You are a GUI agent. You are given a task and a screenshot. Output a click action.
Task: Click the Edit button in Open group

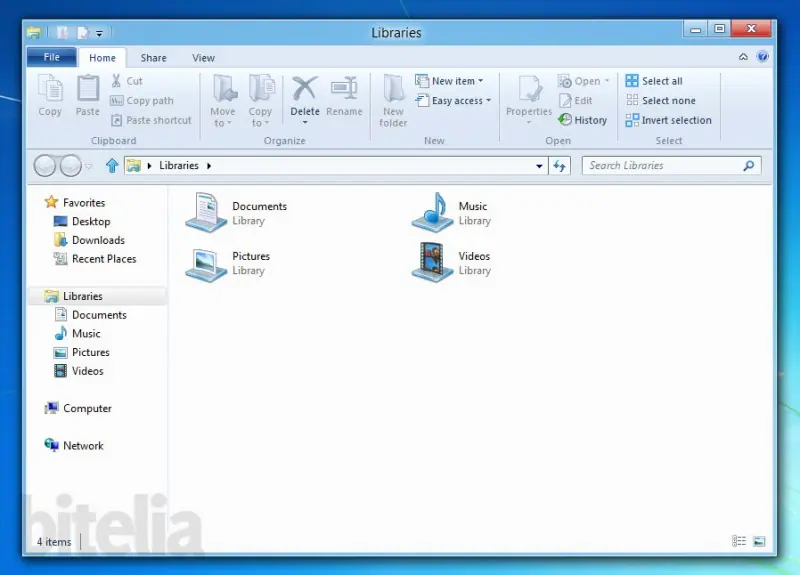coord(576,101)
